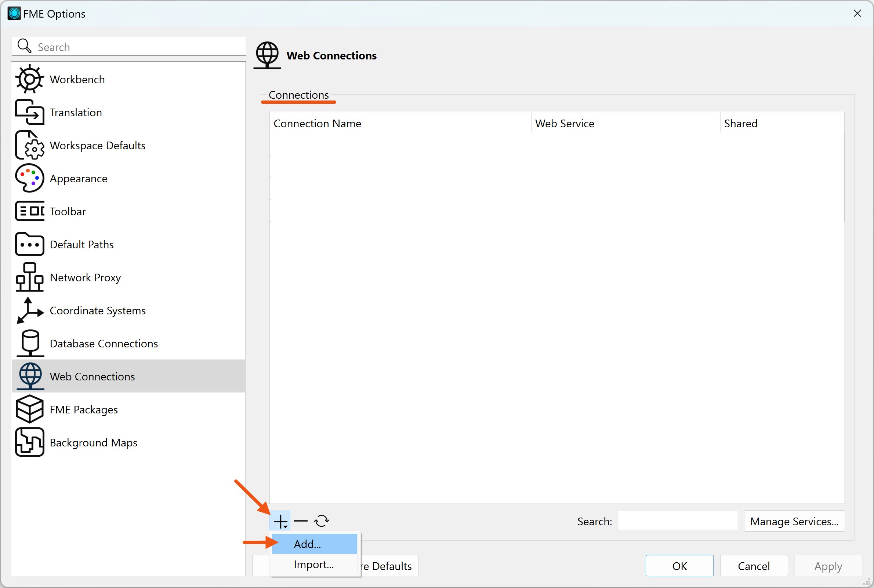This screenshot has height=588, width=874.
Task: Click the Apply button
Action: click(x=828, y=566)
